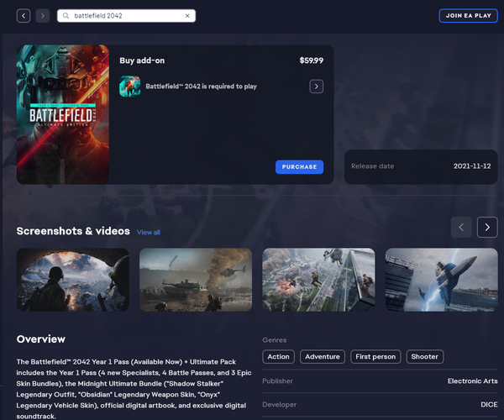Clear the battlefield 2042 search text
The image size is (504, 420).
[x=186, y=16]
